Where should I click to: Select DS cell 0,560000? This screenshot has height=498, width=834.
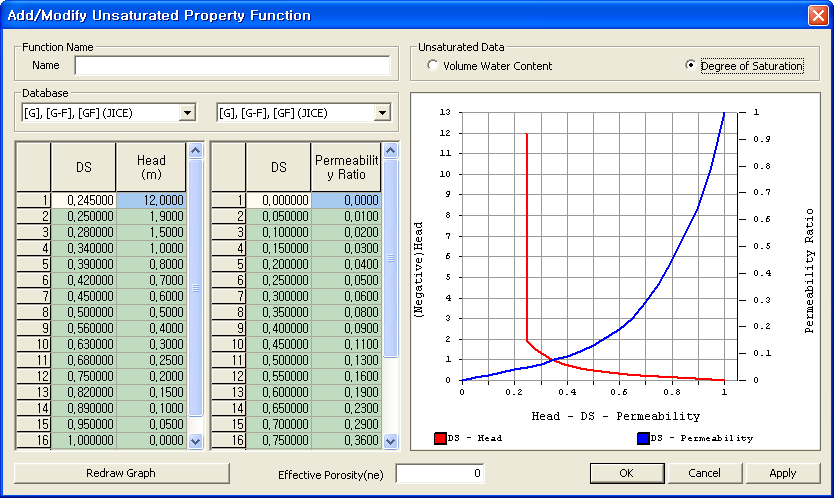84,328
